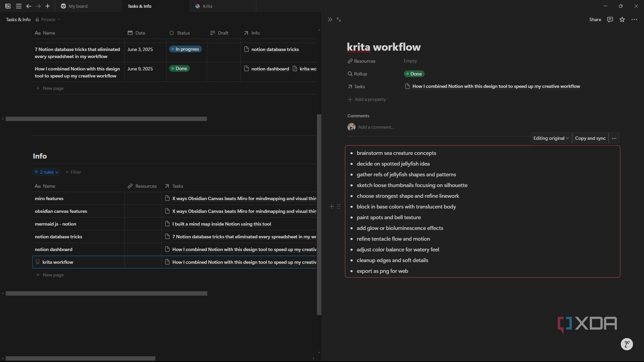Open the Private visibility dropdown
The width and height of the screenshot is (644, 362).
(x=48, y=20)
